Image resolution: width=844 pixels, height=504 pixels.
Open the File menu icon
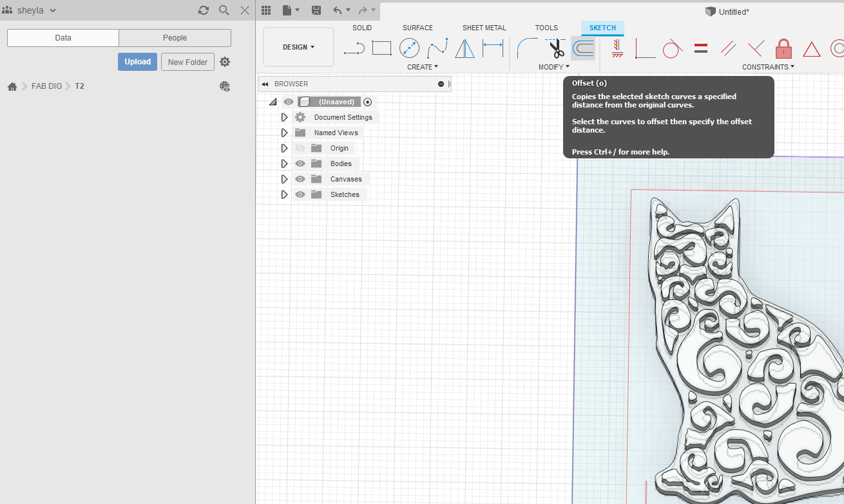pyautogui.click(x=291, y=10)
